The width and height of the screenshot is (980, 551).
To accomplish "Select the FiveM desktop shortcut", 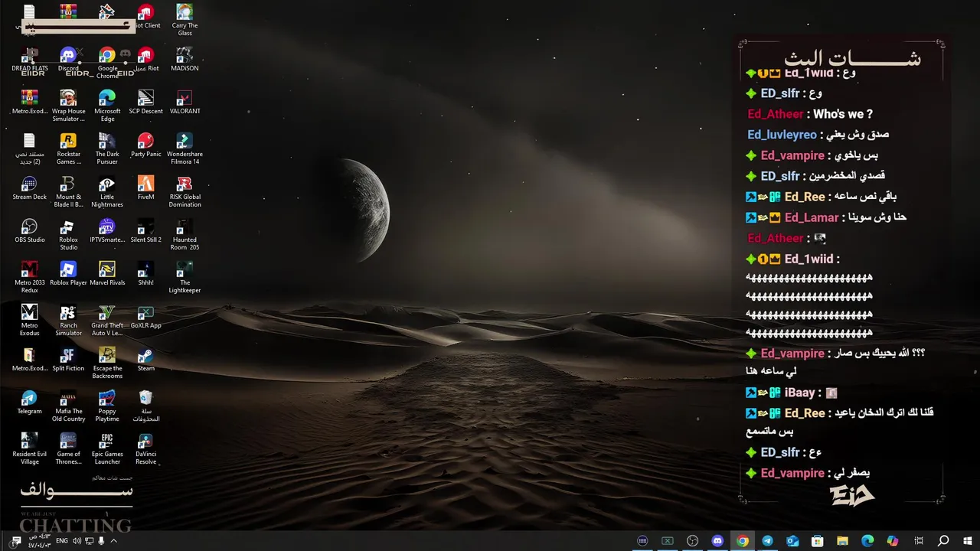I will (145, 189).
